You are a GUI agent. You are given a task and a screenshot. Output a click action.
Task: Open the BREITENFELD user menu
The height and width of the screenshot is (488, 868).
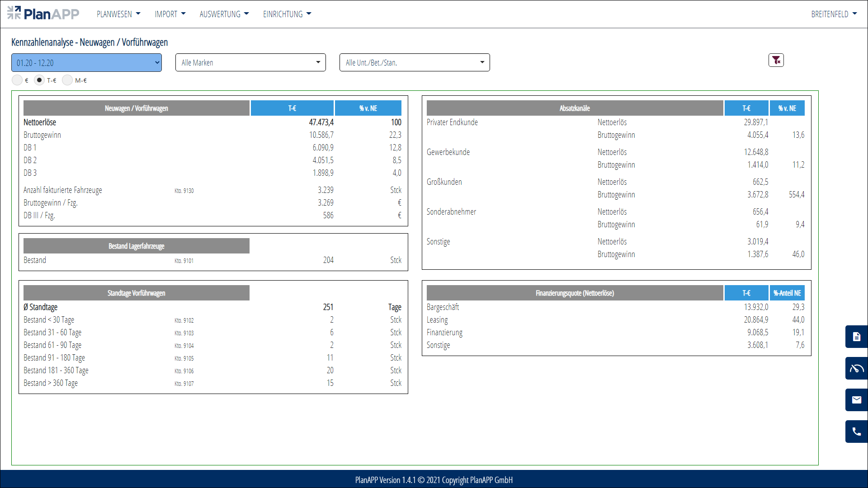[x=834, y=14]
